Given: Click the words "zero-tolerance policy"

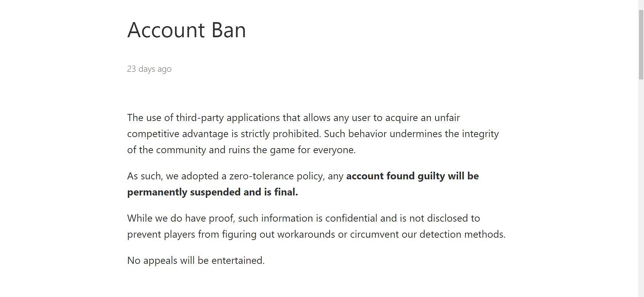Looking at the screenshot, I should tap(276, 176).
